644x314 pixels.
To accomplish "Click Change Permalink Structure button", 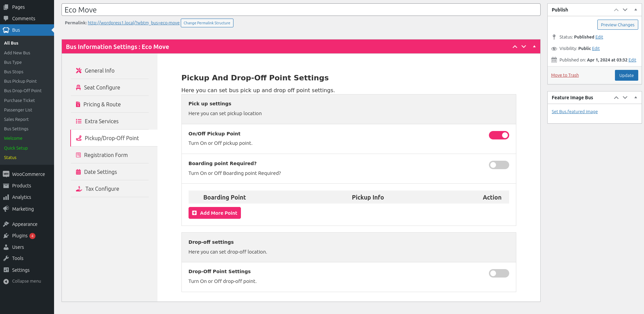I will (x=207, y=23).
